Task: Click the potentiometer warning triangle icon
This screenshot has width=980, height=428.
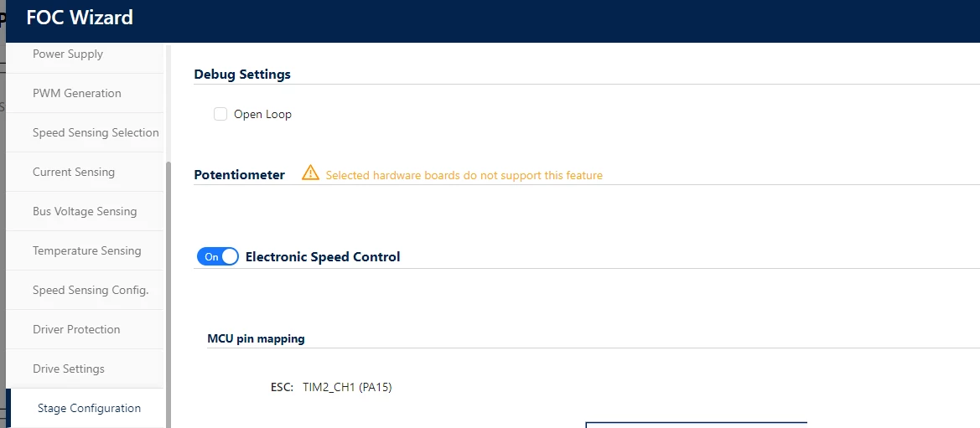Action: [x=310, y=173]
